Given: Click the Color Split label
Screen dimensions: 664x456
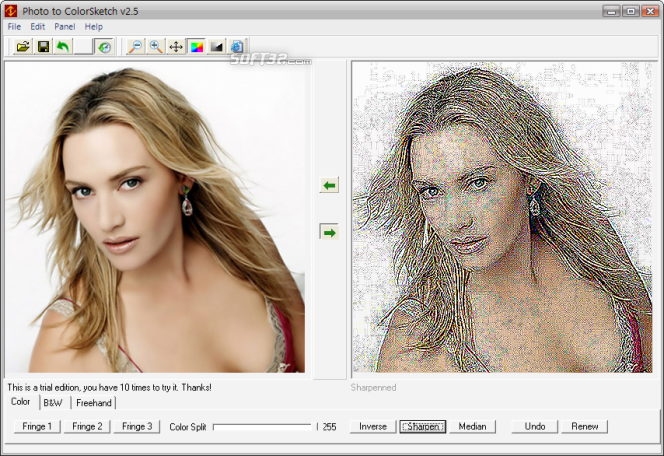Looking at the screenshot, I should 188,427.
